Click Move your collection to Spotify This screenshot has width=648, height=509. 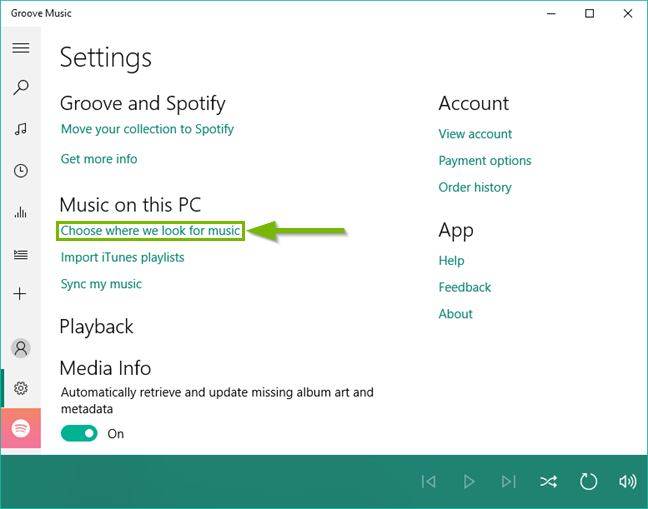147,129
